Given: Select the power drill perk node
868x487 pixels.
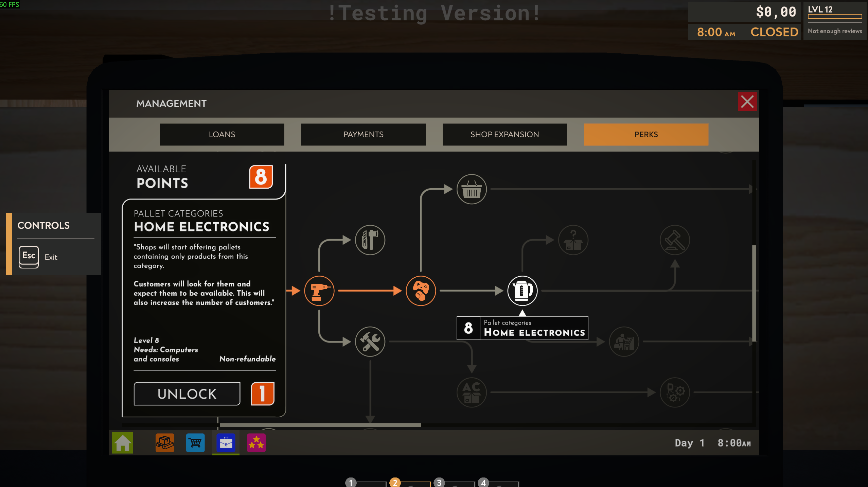Looking at the screenshot, I should tap(319, 291).
